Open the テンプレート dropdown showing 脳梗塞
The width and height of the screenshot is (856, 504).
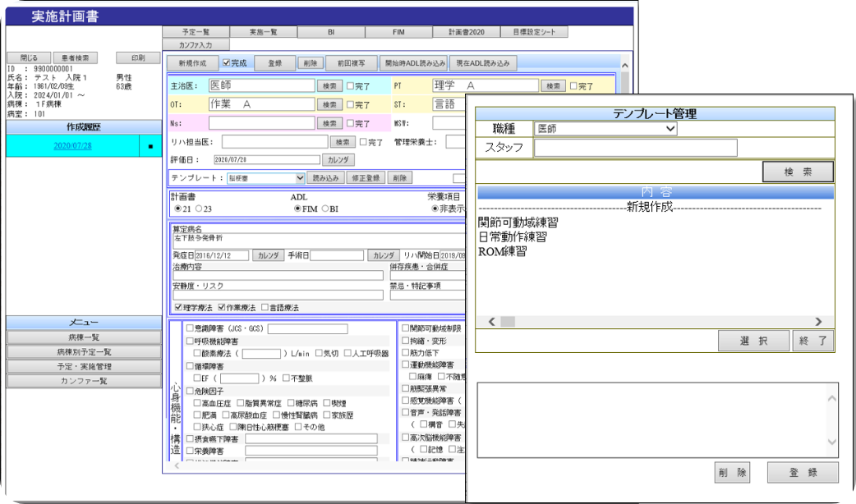point(265,177)
